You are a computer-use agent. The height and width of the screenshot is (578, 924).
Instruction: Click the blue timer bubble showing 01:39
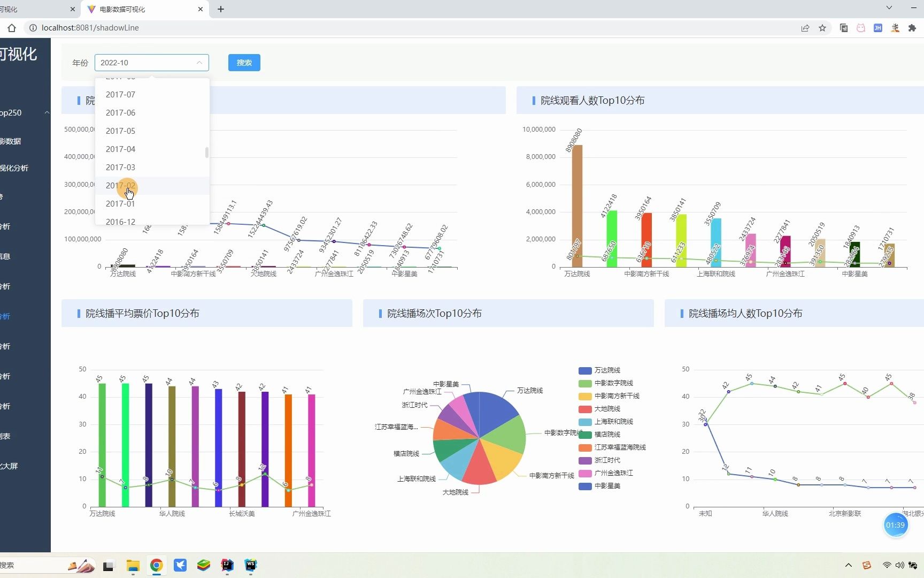(x=895, y=525)
